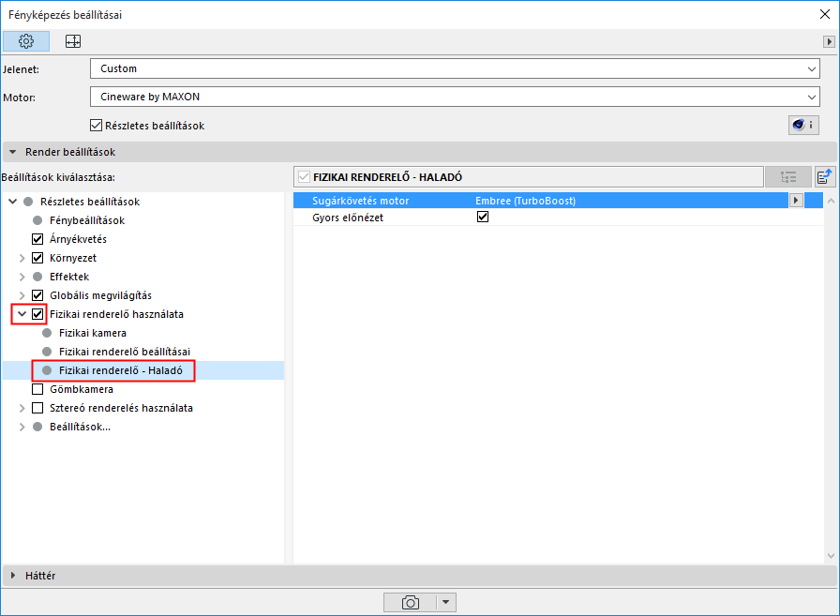Toggle Sztereó renderelés használata checkbox
Viewport: 840px width, 616px height.
(37, 408)
